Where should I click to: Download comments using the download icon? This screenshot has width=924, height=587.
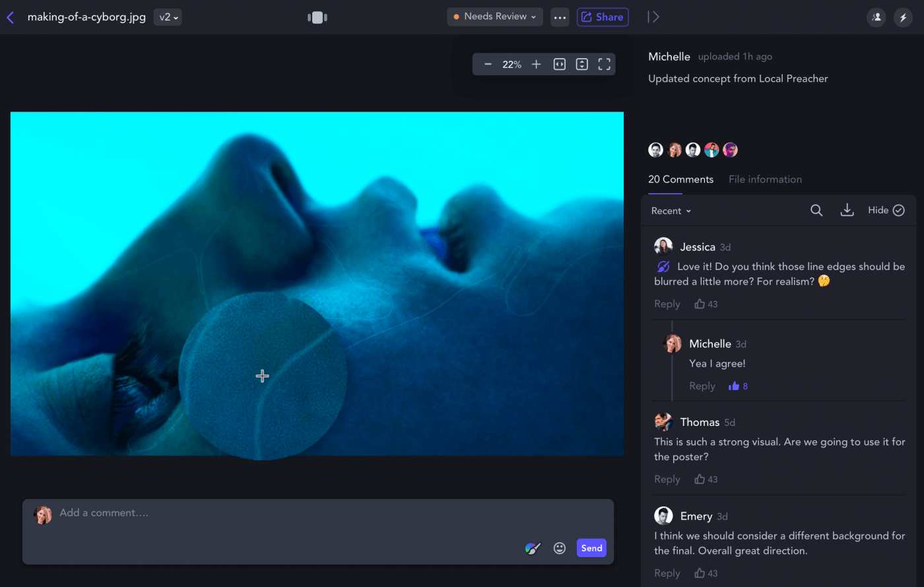click(847, 210)
